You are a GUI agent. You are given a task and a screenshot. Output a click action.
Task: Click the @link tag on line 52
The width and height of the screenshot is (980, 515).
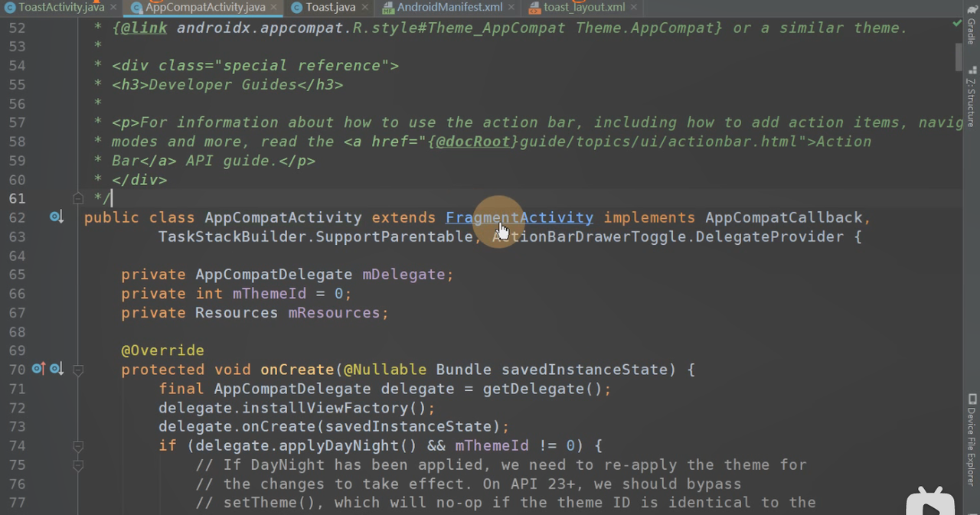tap(144, 28)
